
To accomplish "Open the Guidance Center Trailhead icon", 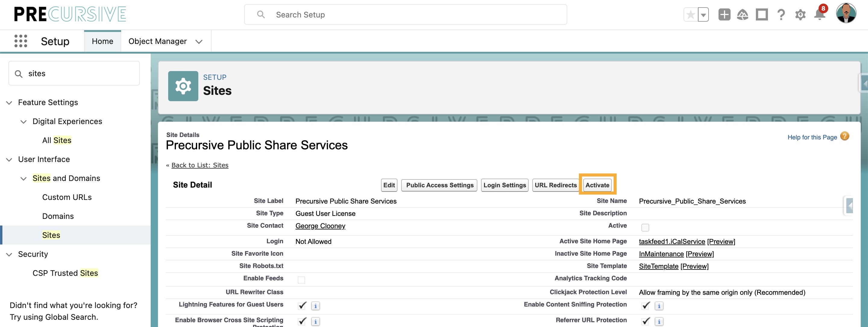I will click(x=743, y=14).
